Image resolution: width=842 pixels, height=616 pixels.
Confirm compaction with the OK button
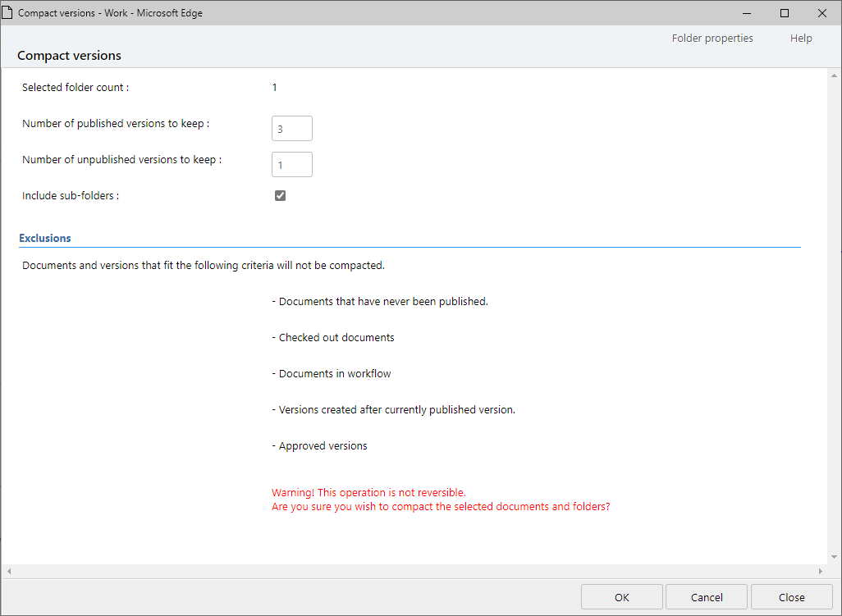[x=621, y=596]
